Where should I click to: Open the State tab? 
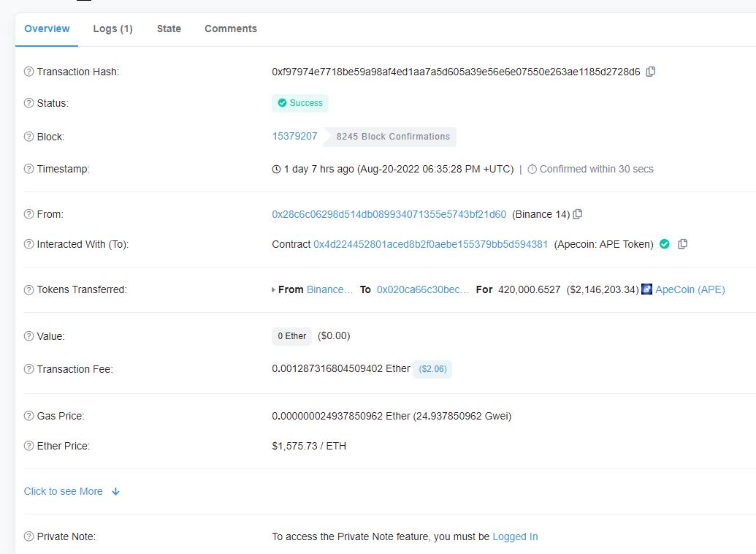(169, 29)
